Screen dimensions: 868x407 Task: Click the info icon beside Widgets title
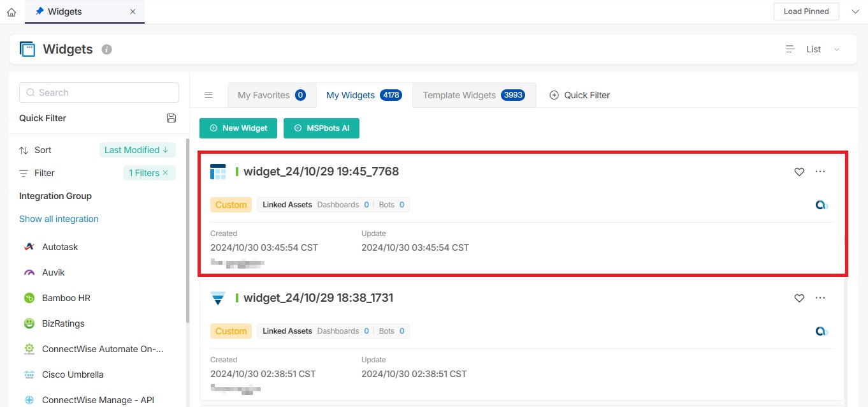[107, 49]
